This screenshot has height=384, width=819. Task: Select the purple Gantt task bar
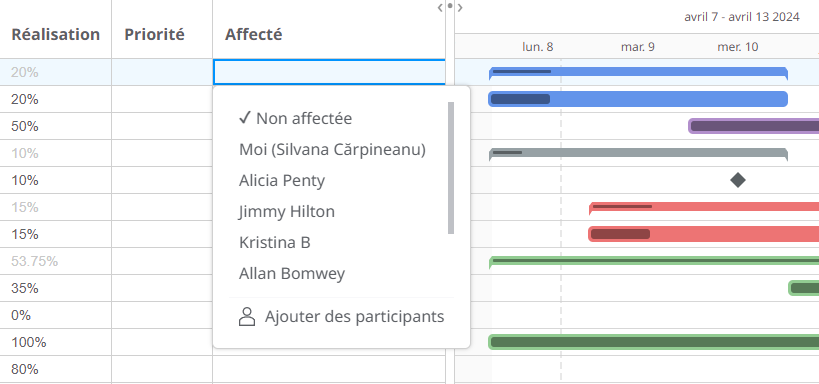(754, 126)
